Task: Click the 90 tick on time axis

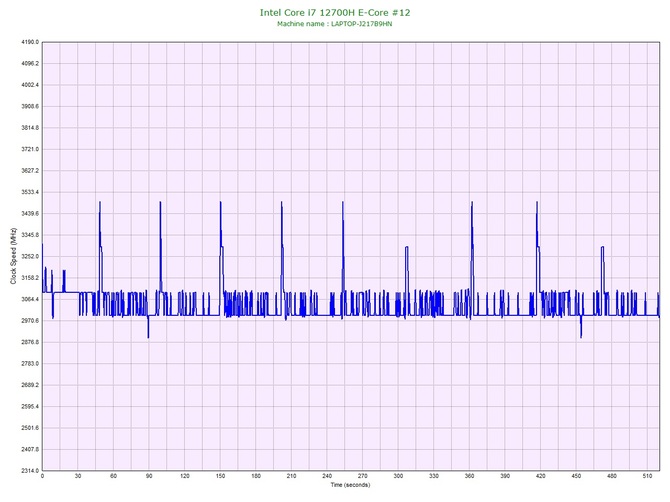Action: pyautogui.click(x=149, y=476)
